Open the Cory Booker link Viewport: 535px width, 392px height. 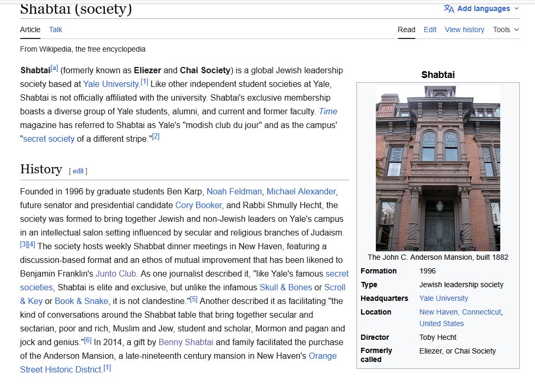click(199, 205)
